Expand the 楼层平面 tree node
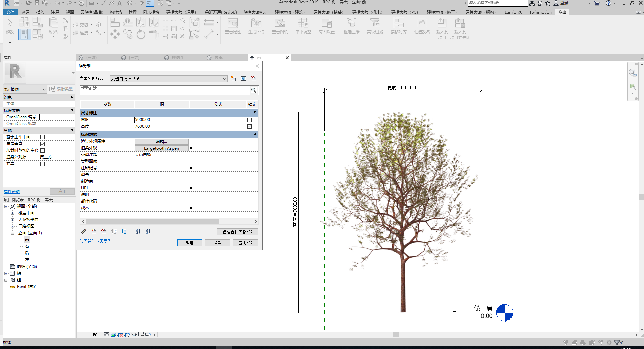644x349 pixels. [12, 213]
